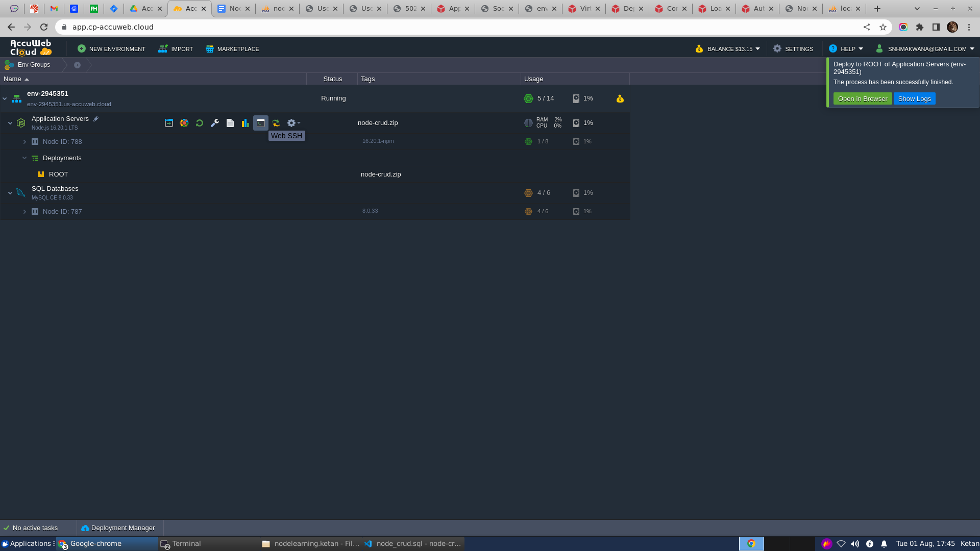The height and width of the screenshot is (551, 980).
Task: Click the Change Environment Topology icon
Action: (184, 123)
